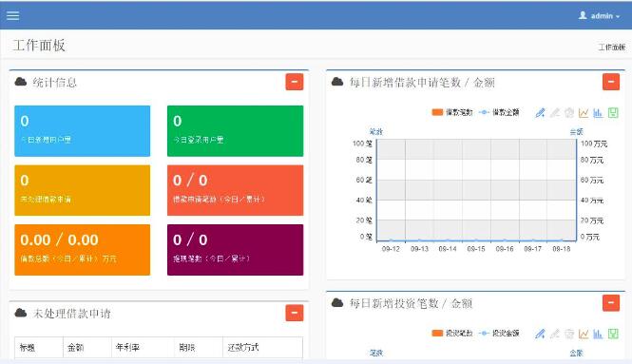The height and width of the screenshot is (364, 632).
Task: Switch loan chart to bar view
Action: coord(598,113)
